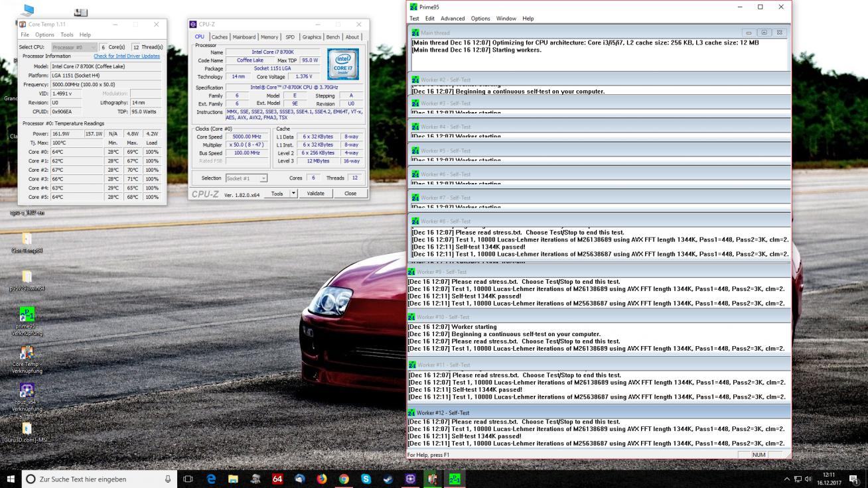Switch to the Mainboard tab in CPU-Z
Screen dimensions: 868x488
244,37
